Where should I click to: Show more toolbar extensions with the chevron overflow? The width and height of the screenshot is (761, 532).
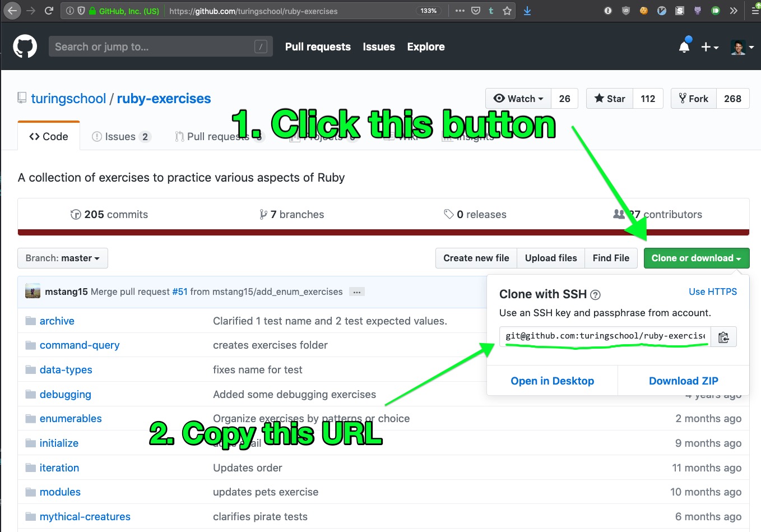pos(734,11)
